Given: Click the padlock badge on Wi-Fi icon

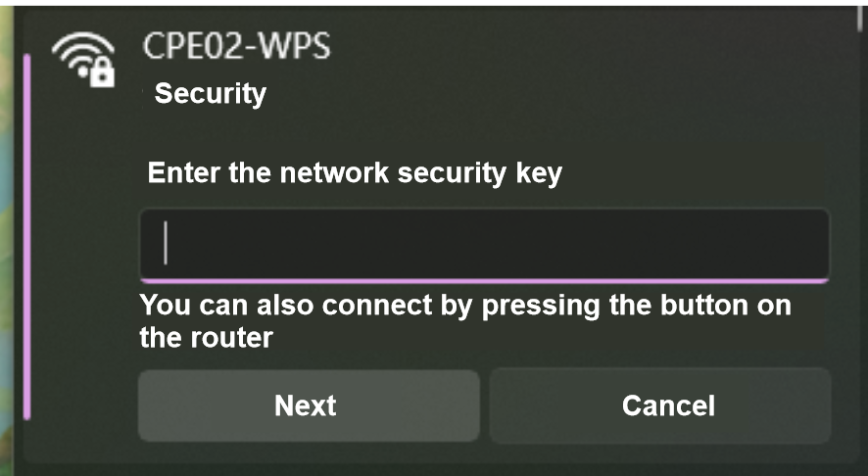Looking at the screenshot, I should (102, 75).
